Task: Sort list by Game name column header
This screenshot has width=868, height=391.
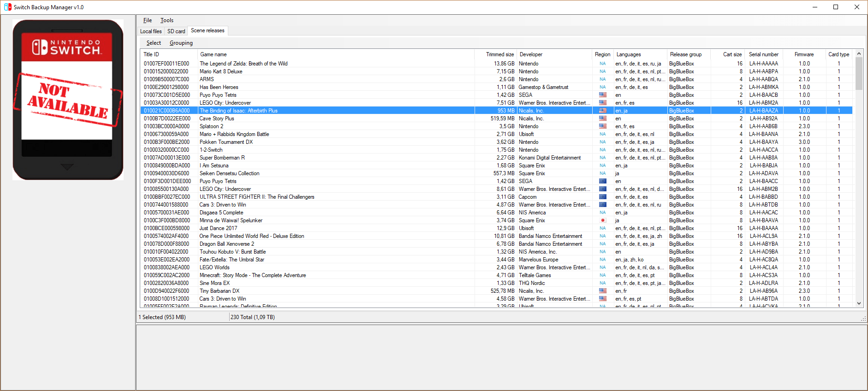Action: [x=213, y=54]
